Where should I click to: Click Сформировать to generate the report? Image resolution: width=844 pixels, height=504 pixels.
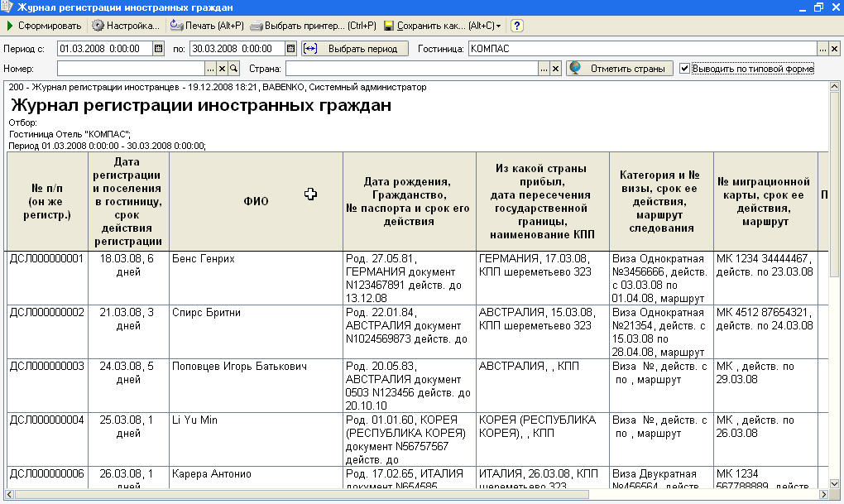[44, 26]
